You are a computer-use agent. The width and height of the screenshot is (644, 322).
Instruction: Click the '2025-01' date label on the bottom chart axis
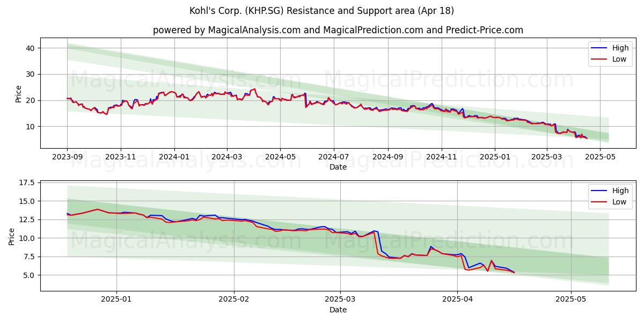point(116,301)
